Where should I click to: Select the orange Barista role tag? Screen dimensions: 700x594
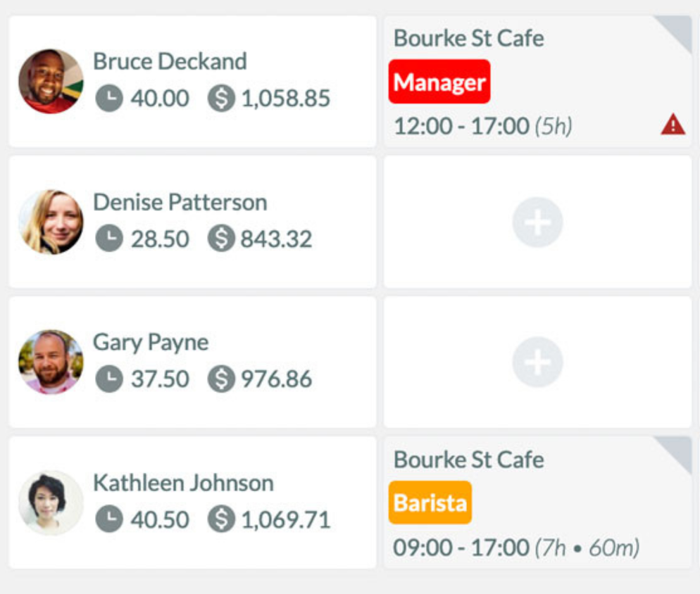(430, 503)
